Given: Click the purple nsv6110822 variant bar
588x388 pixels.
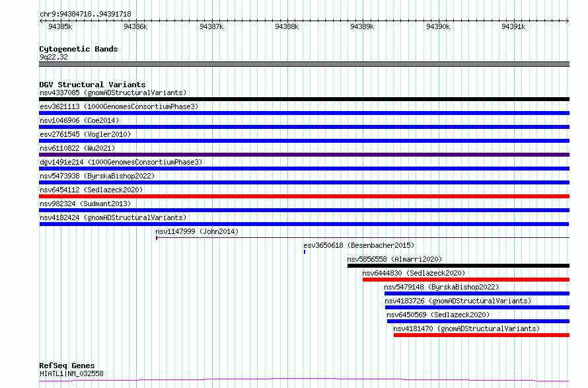Looking at the screenshot, I should point(304,155).
